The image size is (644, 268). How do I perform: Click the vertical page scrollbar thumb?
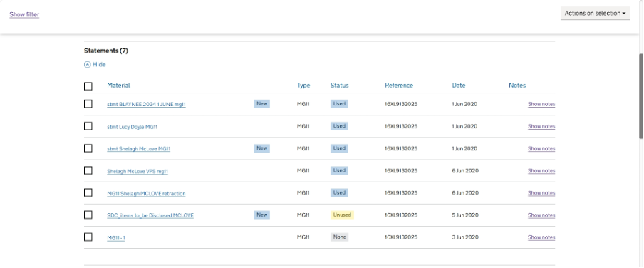641,96
